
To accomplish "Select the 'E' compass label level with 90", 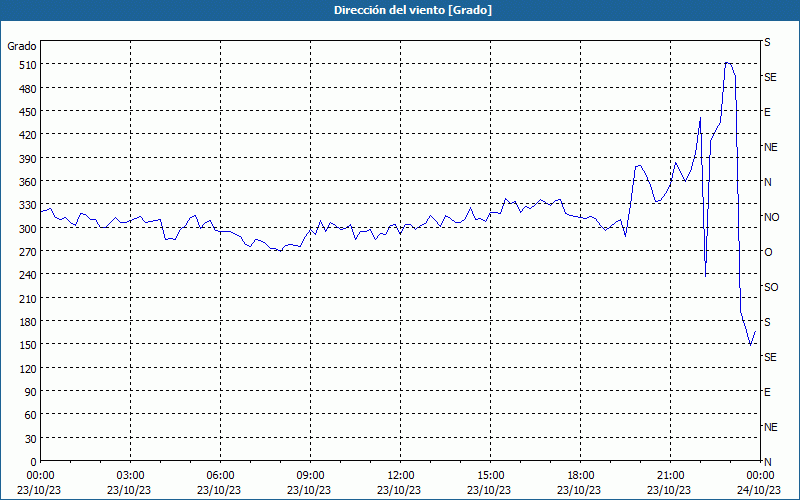I will pyautogui.click(x=767, y=392).
